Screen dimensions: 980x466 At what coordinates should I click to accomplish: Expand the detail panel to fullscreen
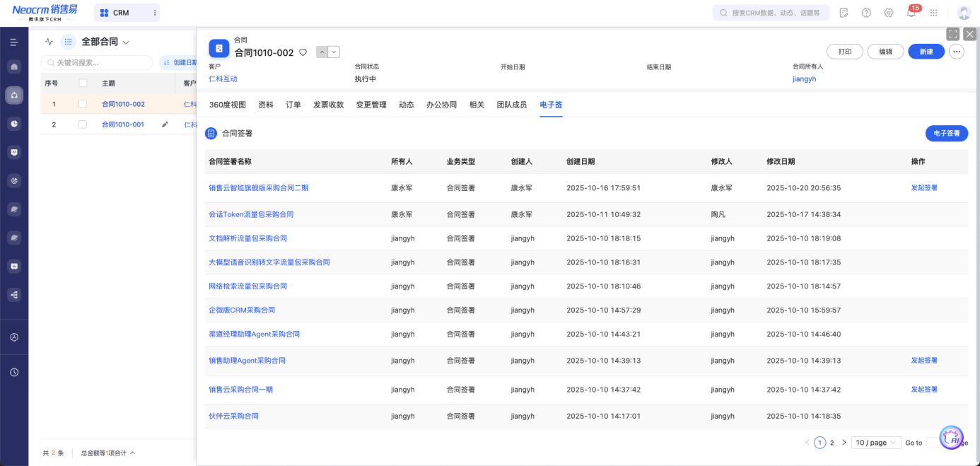pos(952,34)
